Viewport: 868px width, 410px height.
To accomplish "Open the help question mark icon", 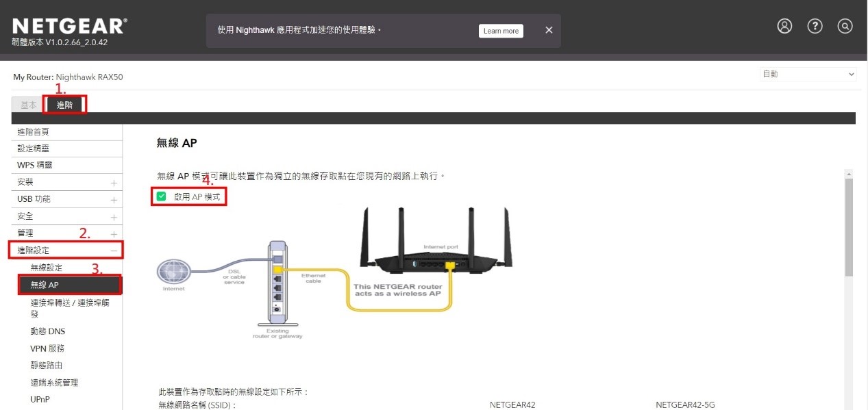I will click(815, 26).
